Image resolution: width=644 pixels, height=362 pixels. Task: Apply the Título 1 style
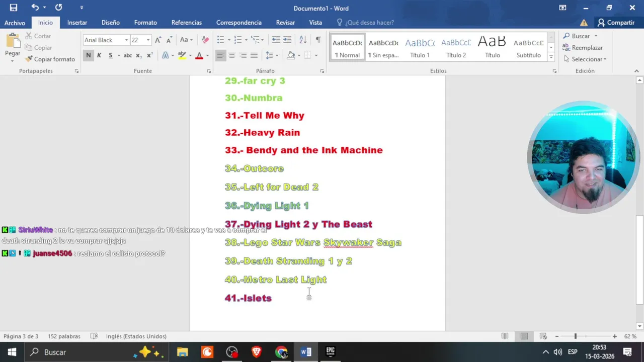(x=420, y=48)
